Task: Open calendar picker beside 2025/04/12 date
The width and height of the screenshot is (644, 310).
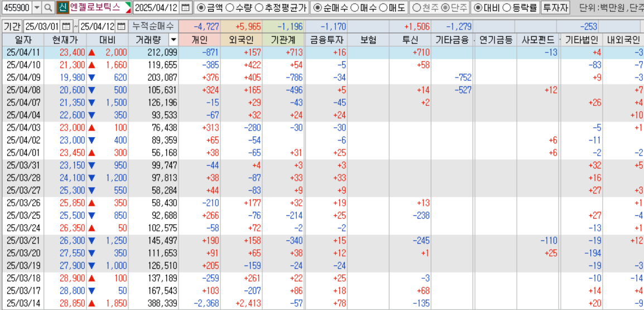Action: pos(186,7)
